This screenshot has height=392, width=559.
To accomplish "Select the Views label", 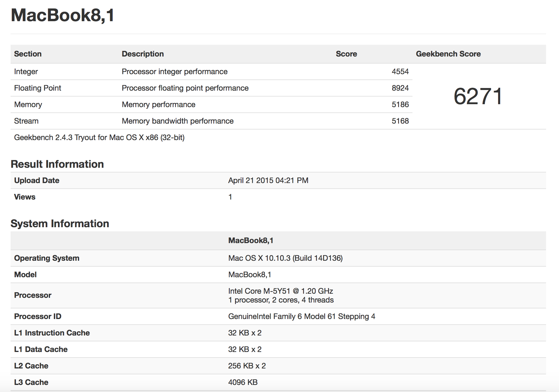I will [25, 197].
